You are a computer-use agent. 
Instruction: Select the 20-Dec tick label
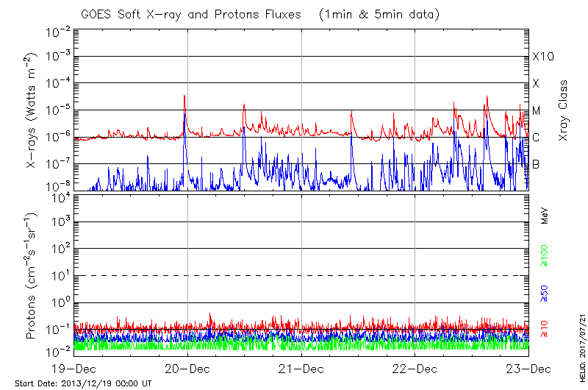pyautogui.click(x=187, y=368)
